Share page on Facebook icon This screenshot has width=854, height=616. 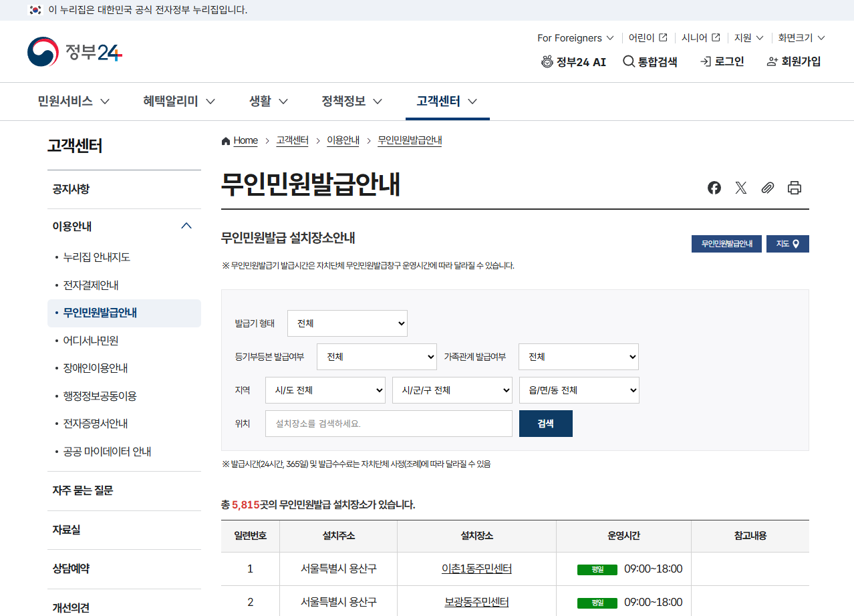click(714, 188)
